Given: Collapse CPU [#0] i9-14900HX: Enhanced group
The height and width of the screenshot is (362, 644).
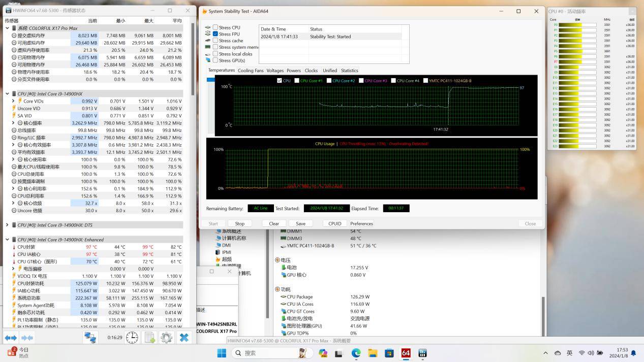Looking at the screenshot, I should pos(7,240).
